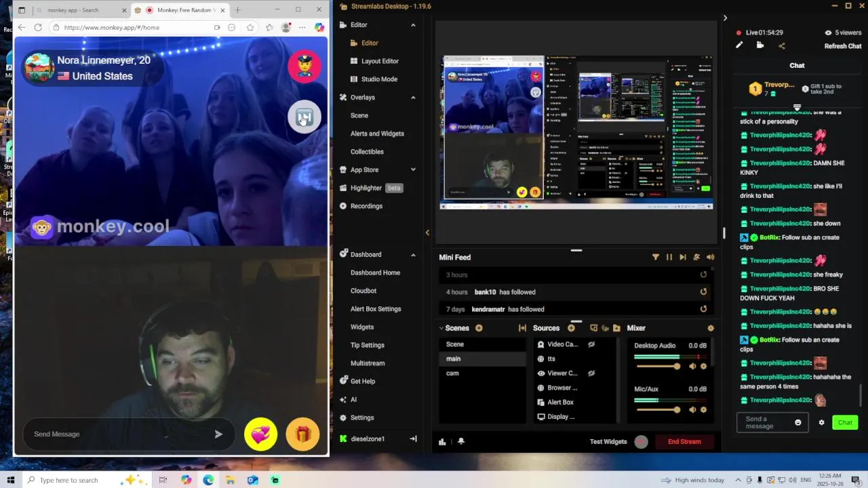Collapse the left panel arrow beside preview

tap(427, 232)
